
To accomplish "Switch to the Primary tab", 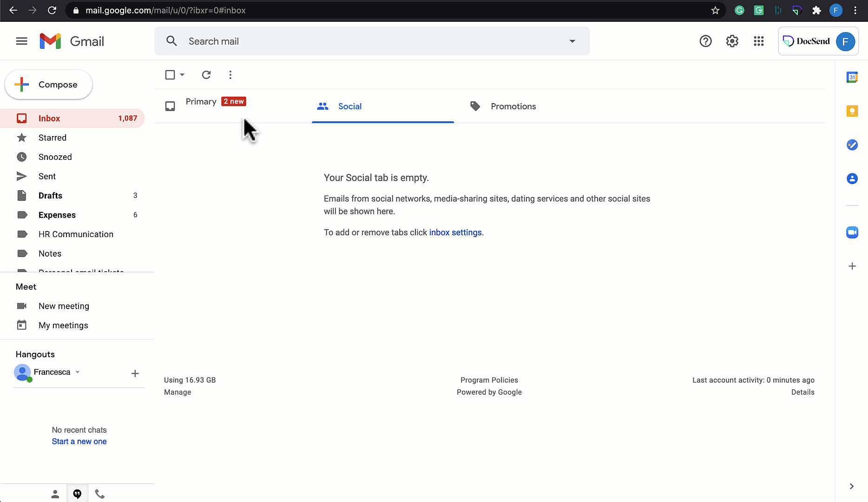I will point(201,101).
